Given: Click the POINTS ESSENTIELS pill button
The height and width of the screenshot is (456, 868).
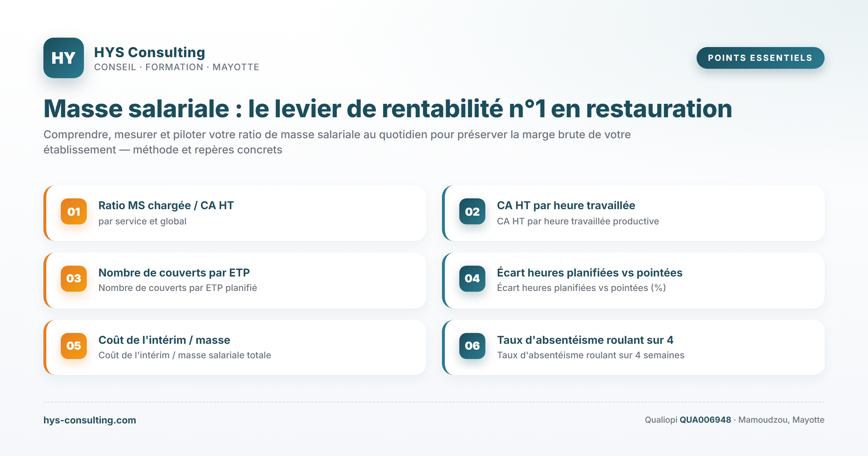Looking at the screenshot, I should (x=760, y=58).
